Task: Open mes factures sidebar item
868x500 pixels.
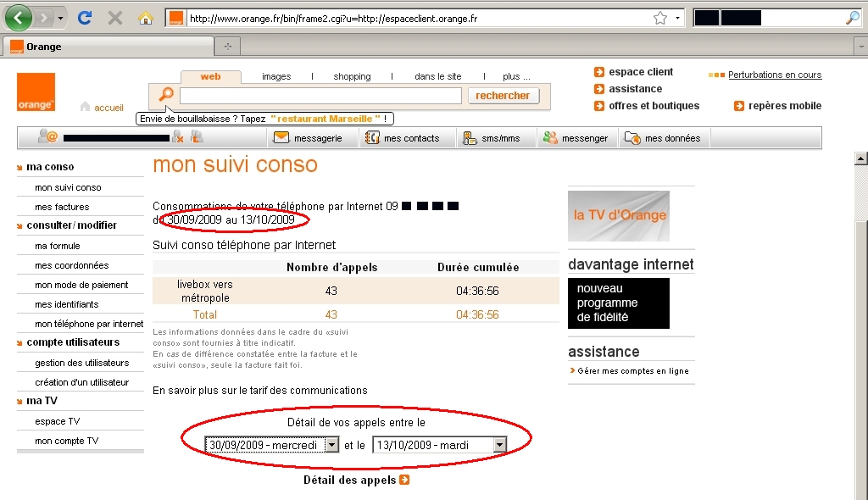Action: (x=62, y=207)
